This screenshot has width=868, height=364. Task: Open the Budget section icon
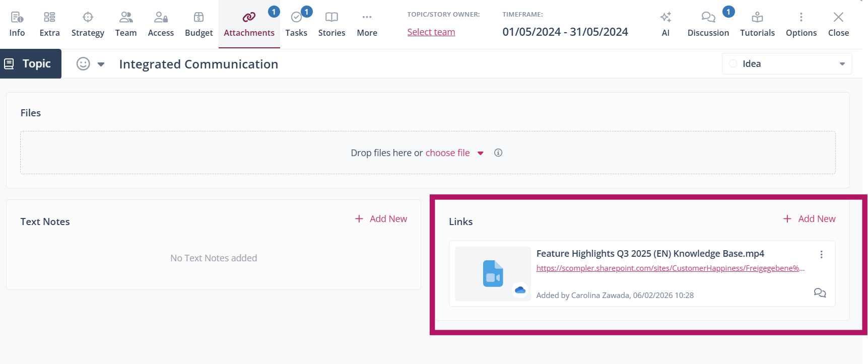click(x=198, y=18)
